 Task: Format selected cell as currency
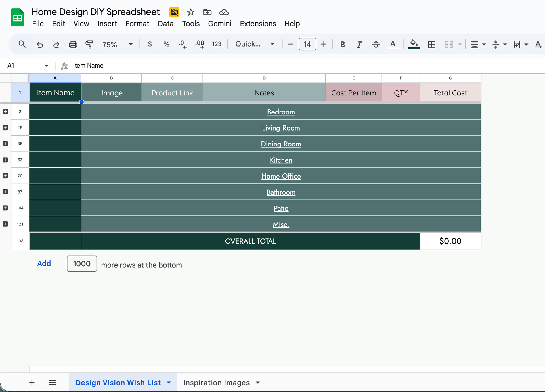click(150, 44)
